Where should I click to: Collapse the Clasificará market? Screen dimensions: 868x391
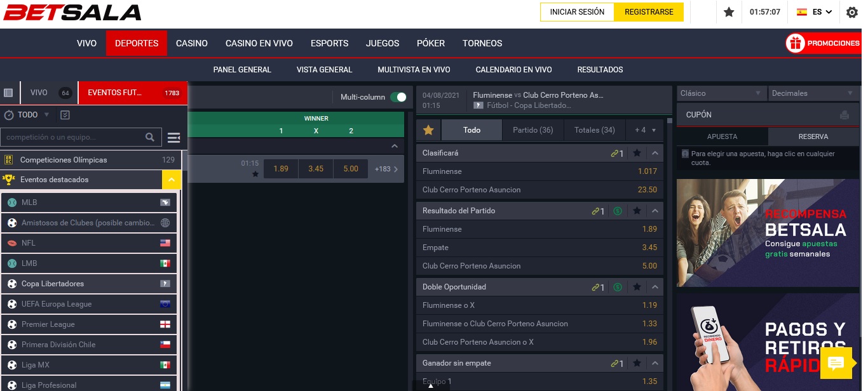coord(654,153)
